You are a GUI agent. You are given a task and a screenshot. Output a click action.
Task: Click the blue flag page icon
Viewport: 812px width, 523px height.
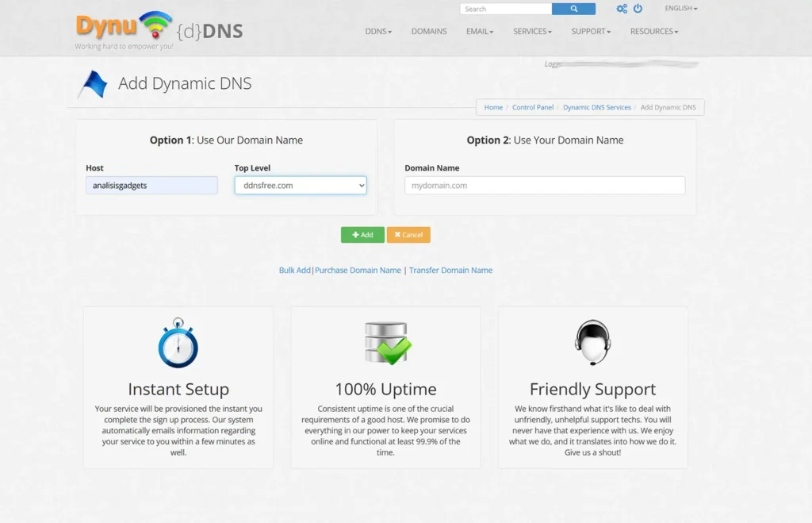coord(94,84)
